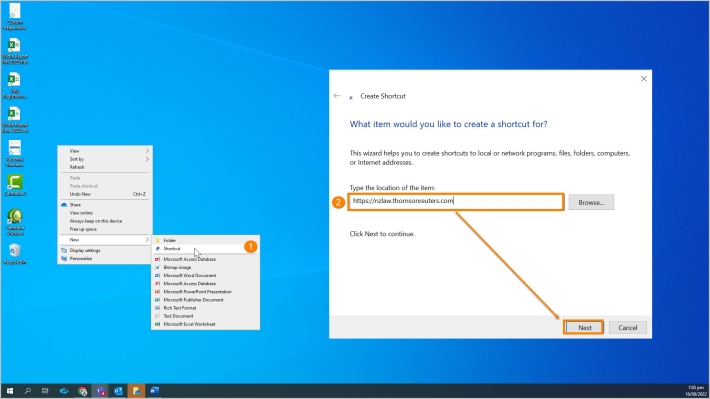This screenshot has height=399, width=710.
Task: Open the blue cloud app on taskbar
Action: click(64, 391)
